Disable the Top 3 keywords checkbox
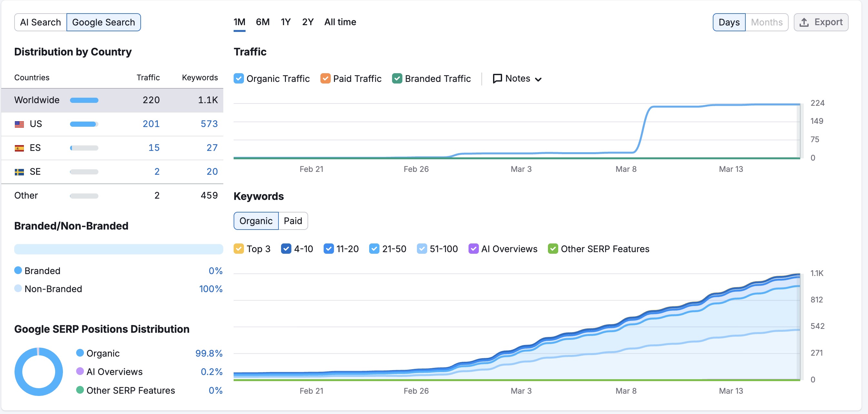The image size is (868, 414). click(x=238, y=249)
